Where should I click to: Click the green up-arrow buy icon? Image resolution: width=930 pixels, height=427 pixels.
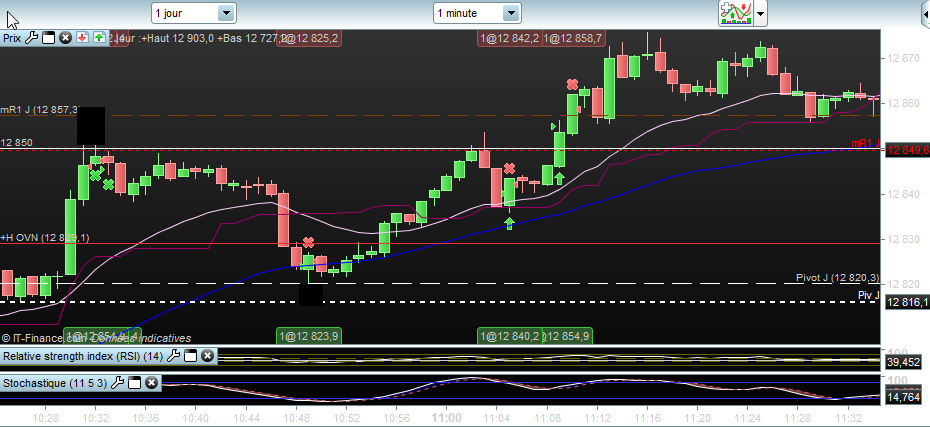coord(99,38)
